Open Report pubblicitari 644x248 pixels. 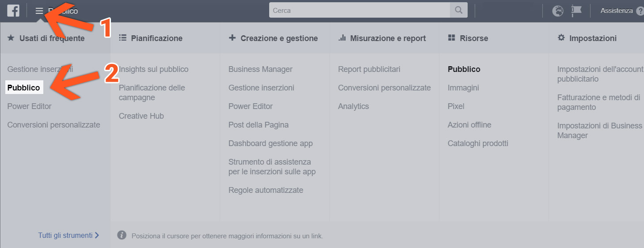coord(369,69)
